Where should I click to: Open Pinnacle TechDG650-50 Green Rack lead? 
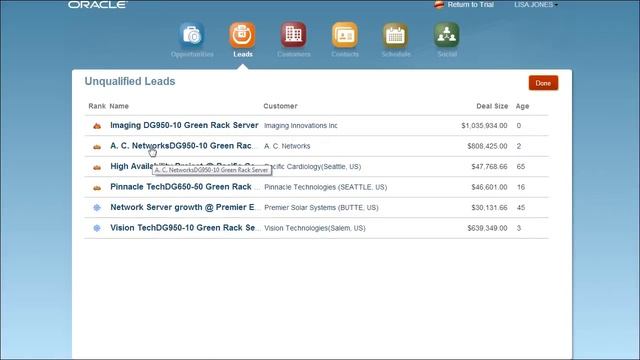185,187
